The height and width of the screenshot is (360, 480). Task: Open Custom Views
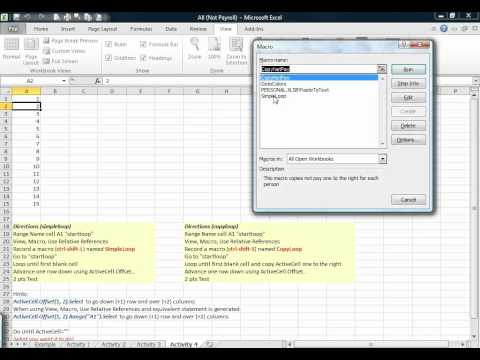pos(65,51)
